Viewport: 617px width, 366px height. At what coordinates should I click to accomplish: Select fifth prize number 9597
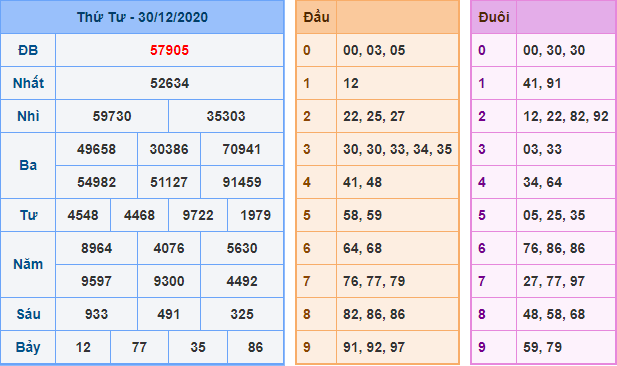click(x=96, y=282)
